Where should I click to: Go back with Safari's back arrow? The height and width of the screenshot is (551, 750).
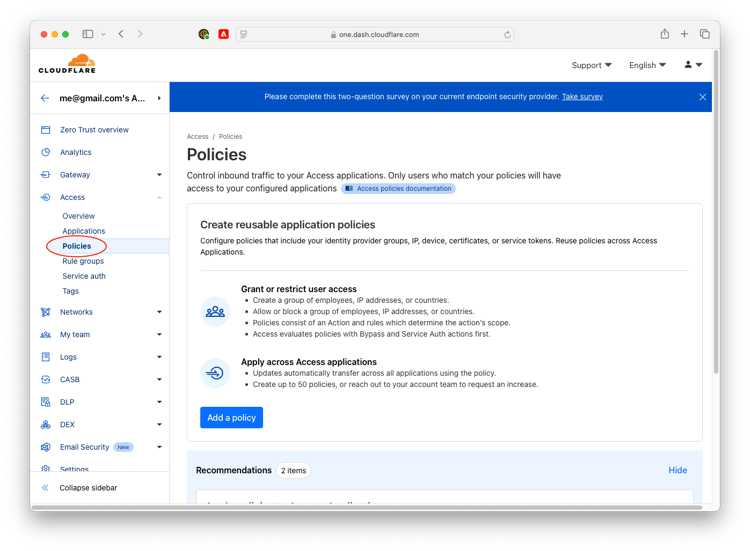pyautogui.click(x=121, y=34)
